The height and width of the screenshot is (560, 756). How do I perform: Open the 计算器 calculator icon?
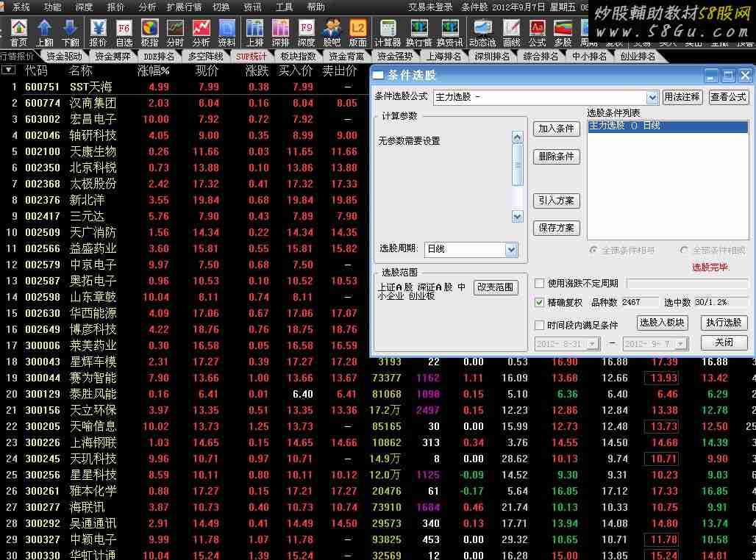(x=387, y=32)
